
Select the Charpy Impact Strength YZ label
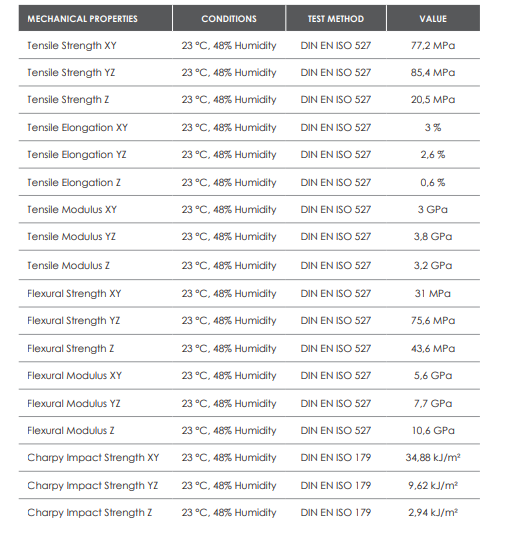(x=93, y=486)
